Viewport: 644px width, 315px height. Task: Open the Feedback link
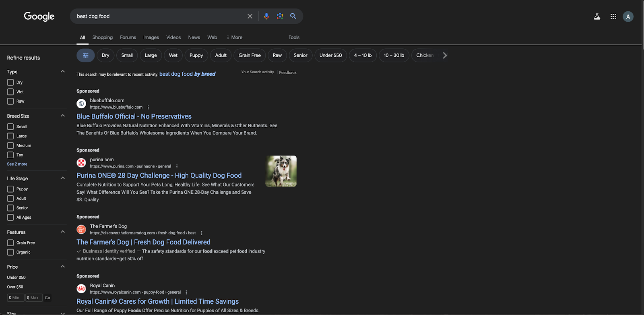point(288,73)
